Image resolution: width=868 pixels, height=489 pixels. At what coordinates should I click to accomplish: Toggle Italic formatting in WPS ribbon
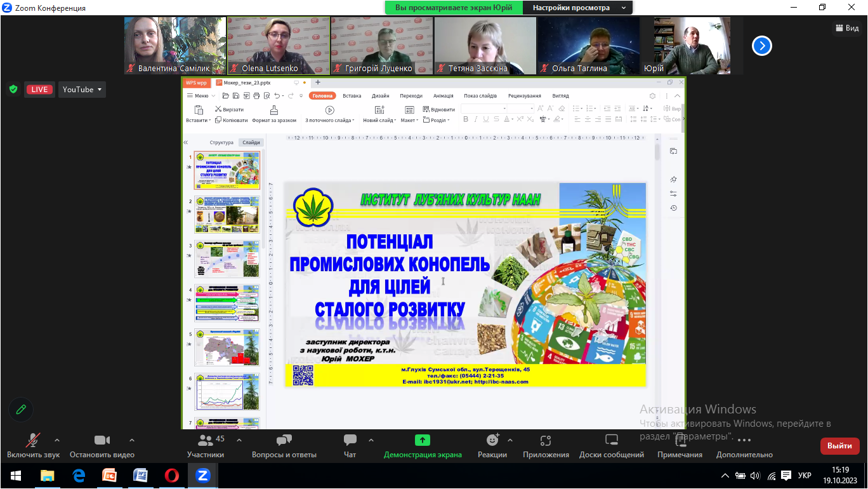476,119
